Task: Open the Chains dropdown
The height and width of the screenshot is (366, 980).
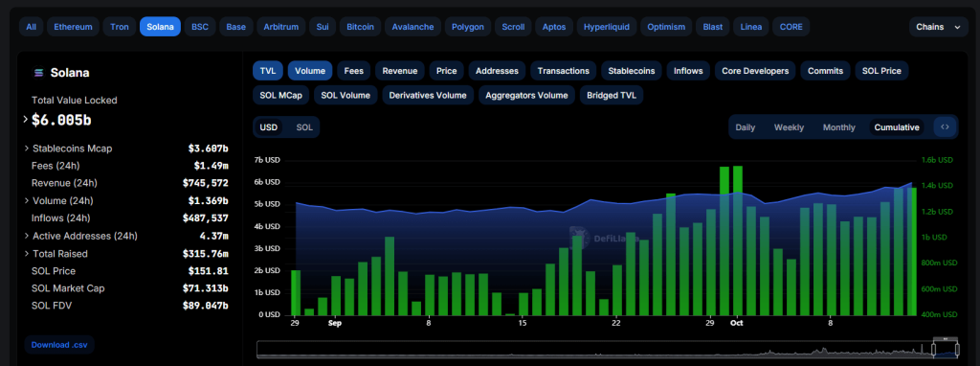Action: pos(939,27)
